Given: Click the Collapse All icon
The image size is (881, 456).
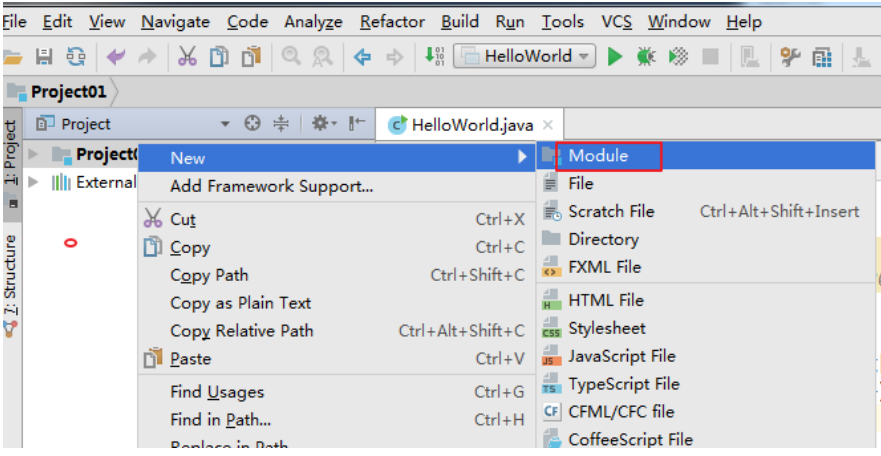Looking at the screenshot, I should pyautogui.click(x=281, y=123).
